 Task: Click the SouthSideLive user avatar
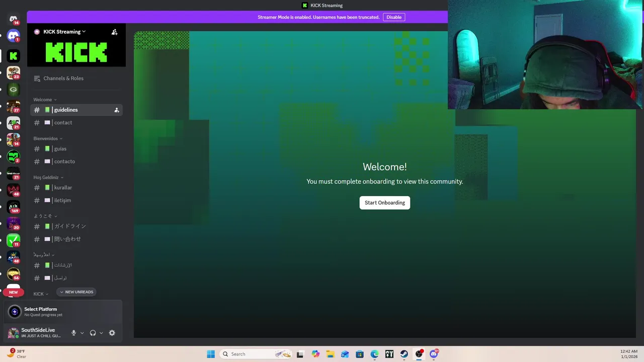(13, 333)
